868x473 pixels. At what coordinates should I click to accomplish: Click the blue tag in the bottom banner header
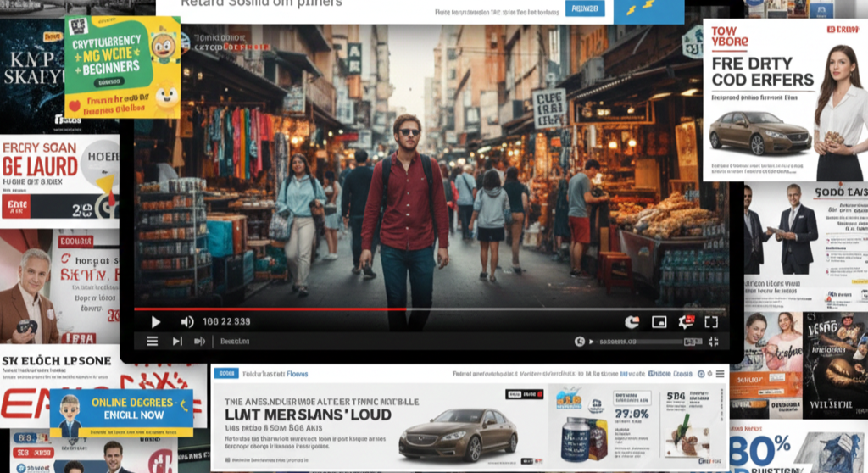tap(226, 373)
